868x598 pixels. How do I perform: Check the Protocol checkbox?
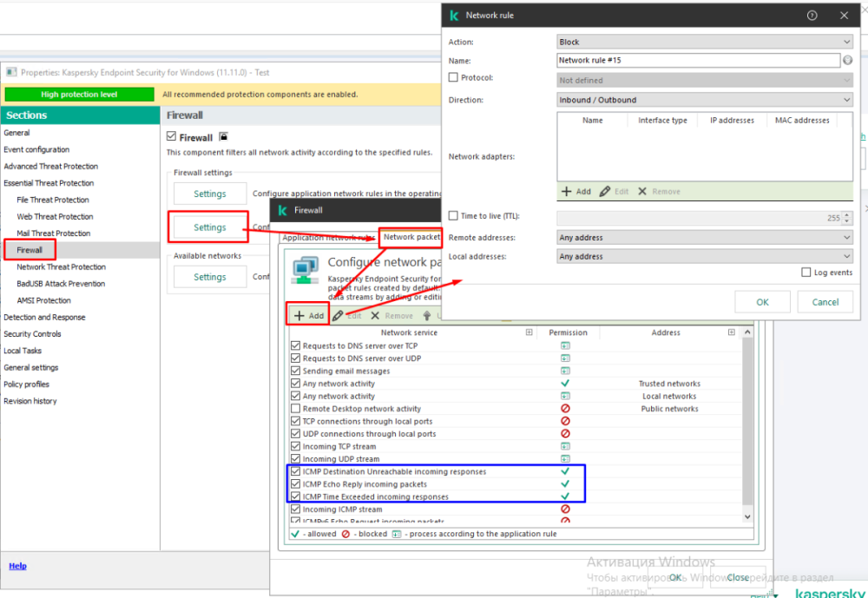tap(453, 78)
